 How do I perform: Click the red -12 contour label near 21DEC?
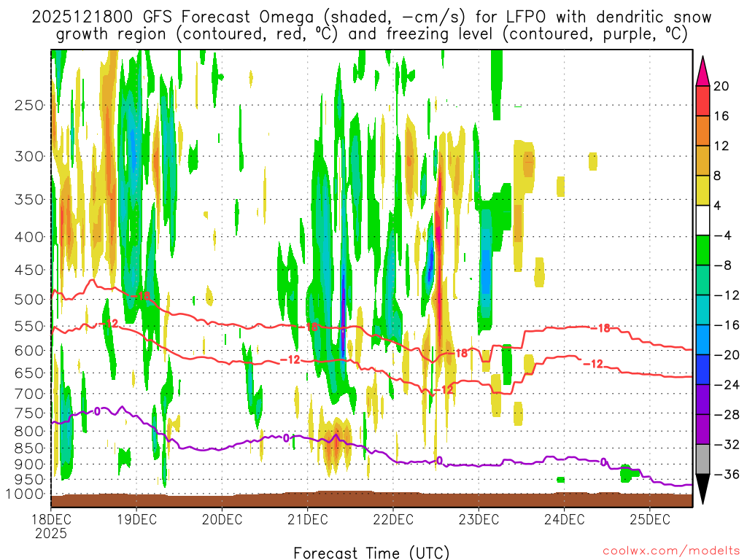290,359
